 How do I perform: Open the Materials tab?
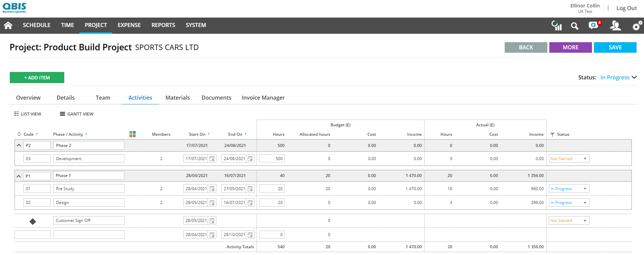tap(177, 98)
